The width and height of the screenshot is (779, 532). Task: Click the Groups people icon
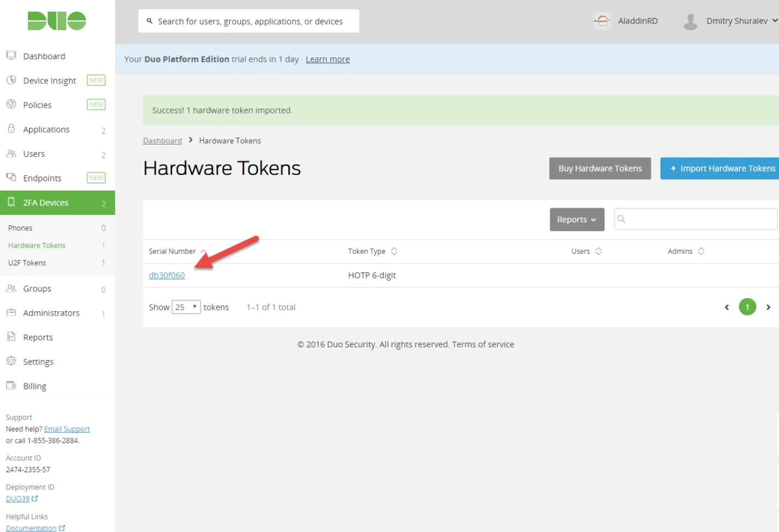11,288
